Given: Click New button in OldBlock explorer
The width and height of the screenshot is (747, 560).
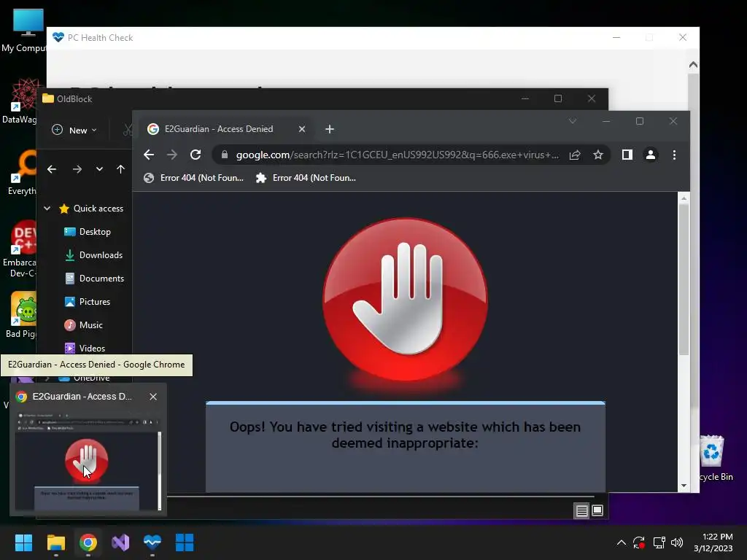Looking at the screenshot, I should (74, 130).
